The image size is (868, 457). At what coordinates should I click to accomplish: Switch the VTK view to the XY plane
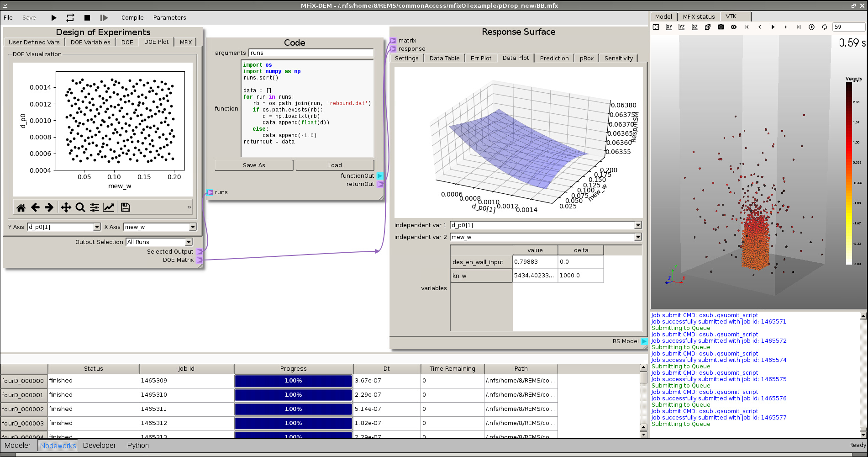pyautogui.click(x=669, y=27)
